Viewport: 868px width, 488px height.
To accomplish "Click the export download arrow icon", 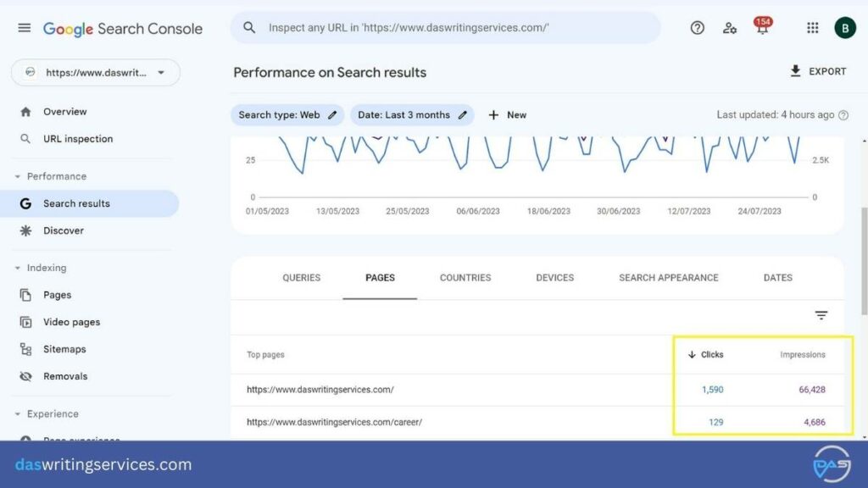I will pos(795,71).
